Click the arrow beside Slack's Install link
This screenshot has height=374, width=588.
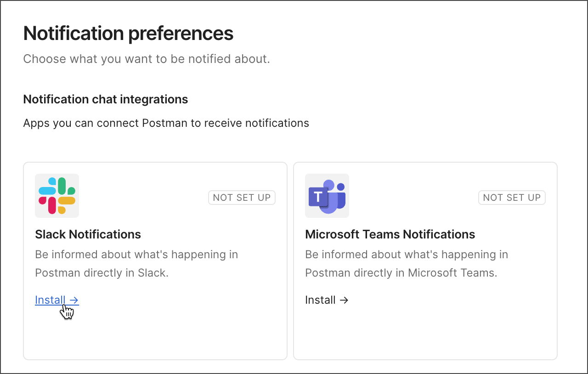click(74, 300)
